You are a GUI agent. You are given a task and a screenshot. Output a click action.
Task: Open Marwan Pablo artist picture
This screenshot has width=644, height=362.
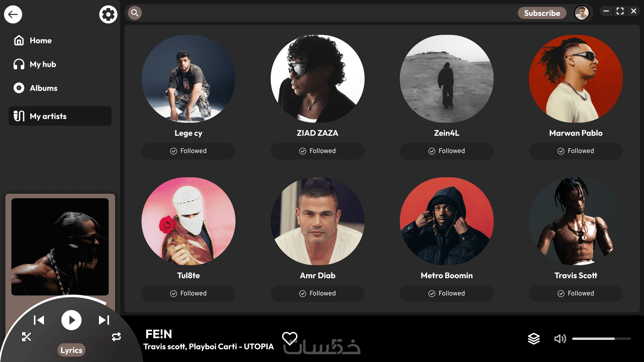click(576, 78)
